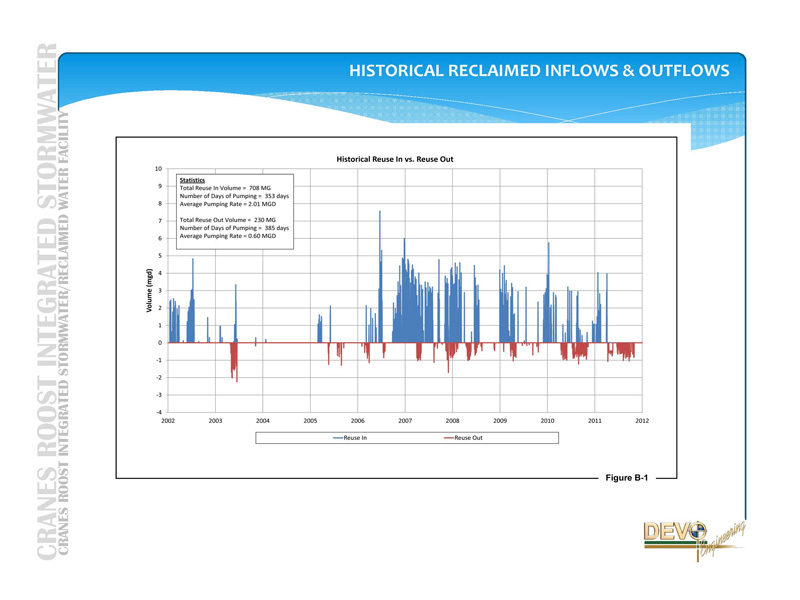Screen dimensions: 800x600
Task: Select the Total Reuse Out Volume line
Action: (227, 220)
